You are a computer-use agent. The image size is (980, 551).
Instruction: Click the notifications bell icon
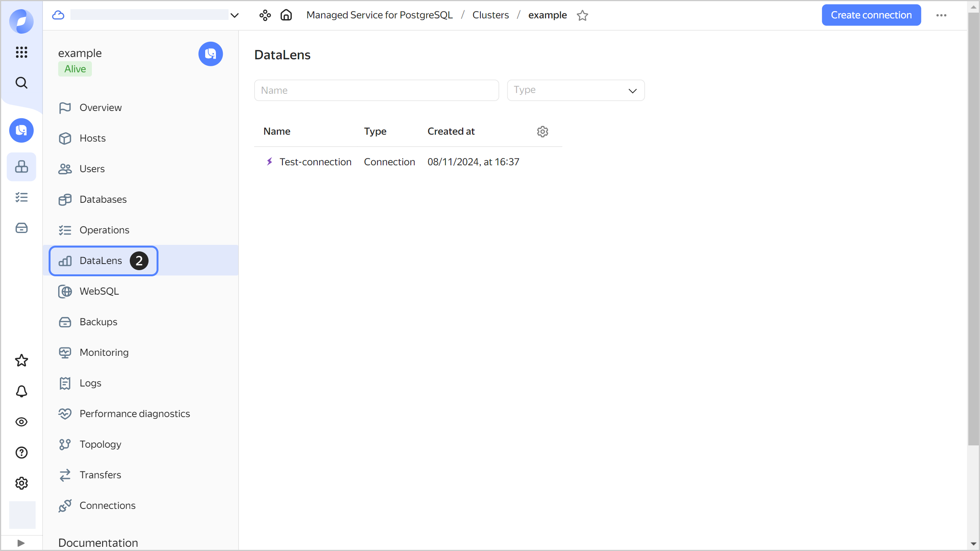(x=21, y=391)
